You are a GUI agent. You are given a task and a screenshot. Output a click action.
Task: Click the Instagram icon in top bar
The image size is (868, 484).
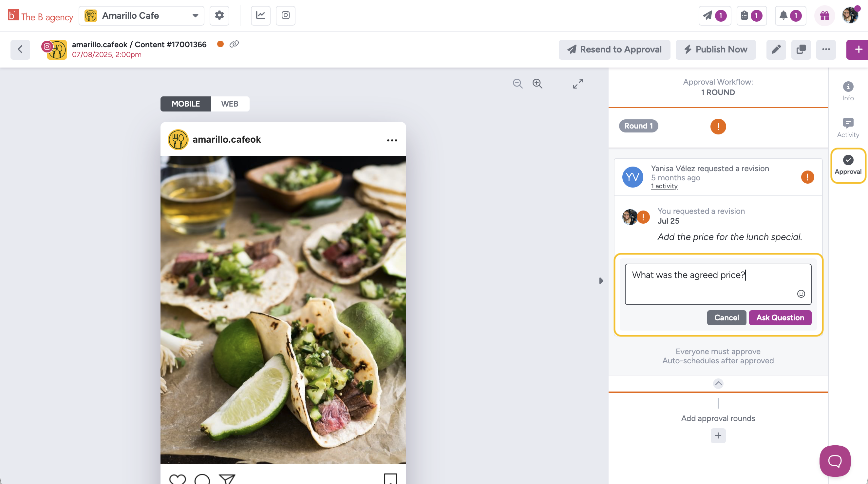point(285,15)
